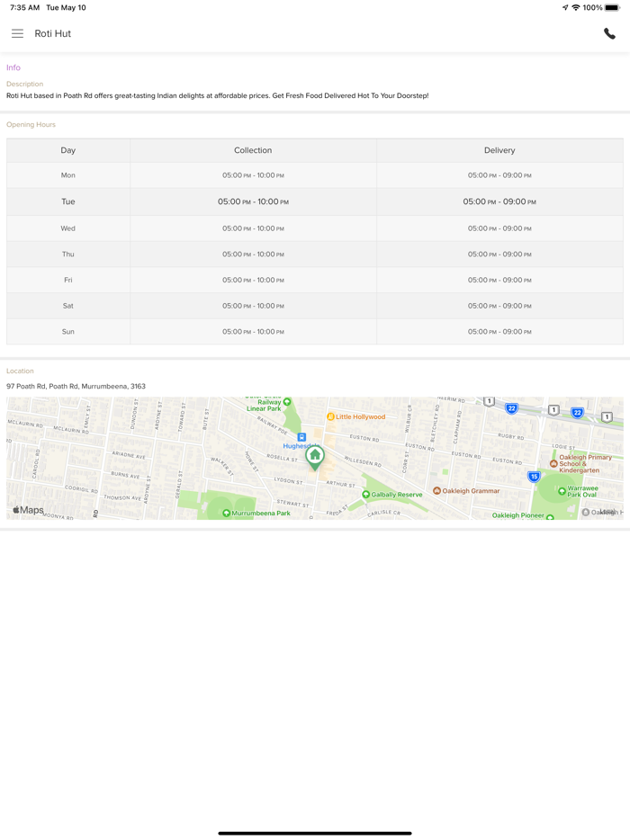Click Fri delivery hours cell

pos(499,281)
